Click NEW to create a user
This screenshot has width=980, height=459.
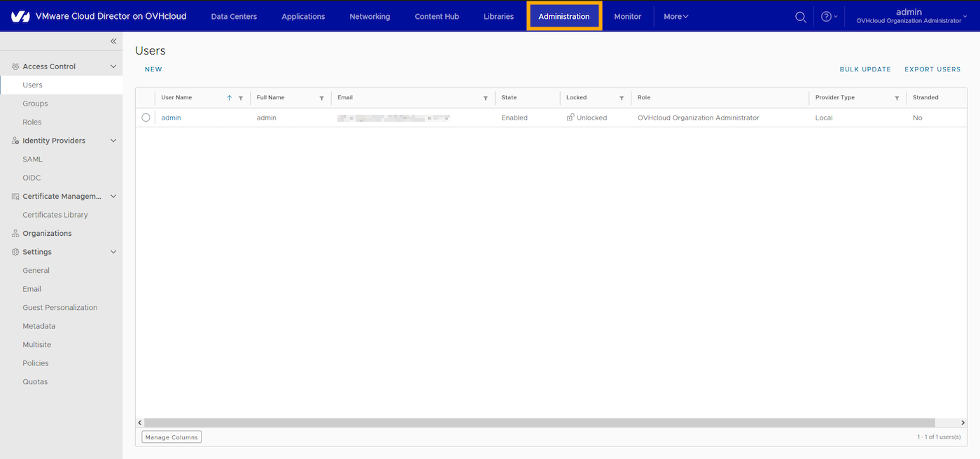[x=153, y=69]
